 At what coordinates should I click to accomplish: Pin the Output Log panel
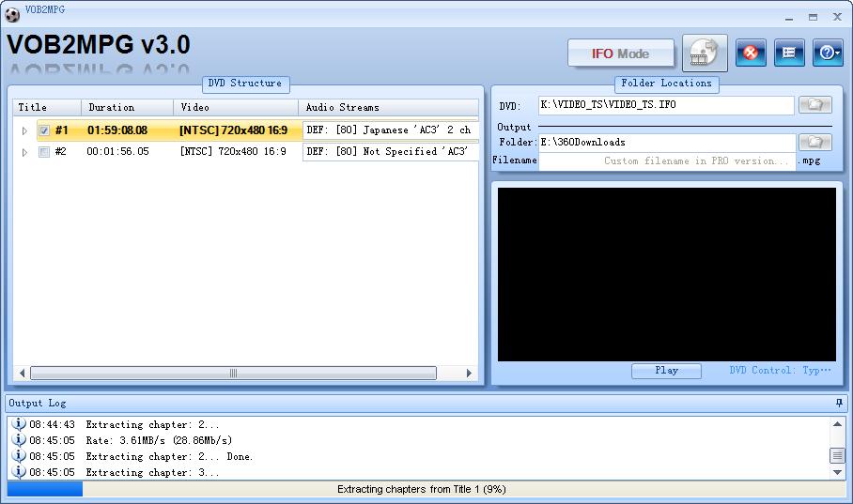[839, 403]
